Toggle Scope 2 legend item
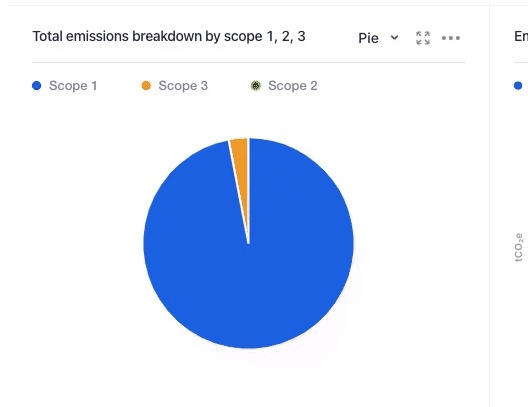Viewport: 528px width, 407px height. [x=284, y=86]
